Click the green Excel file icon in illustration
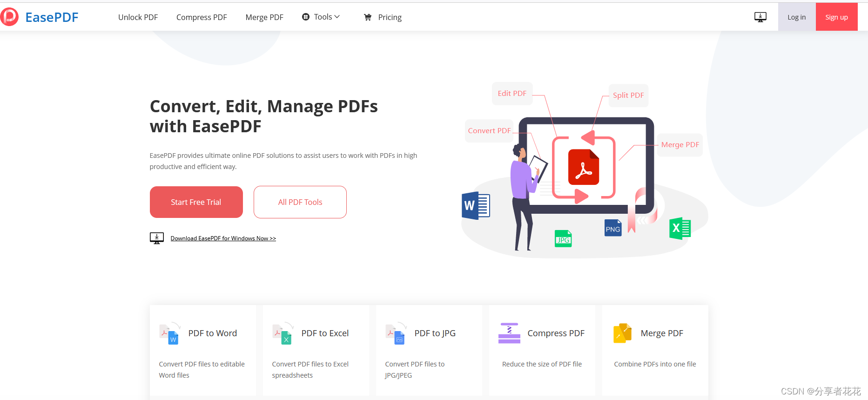 [x=680, y=229]
